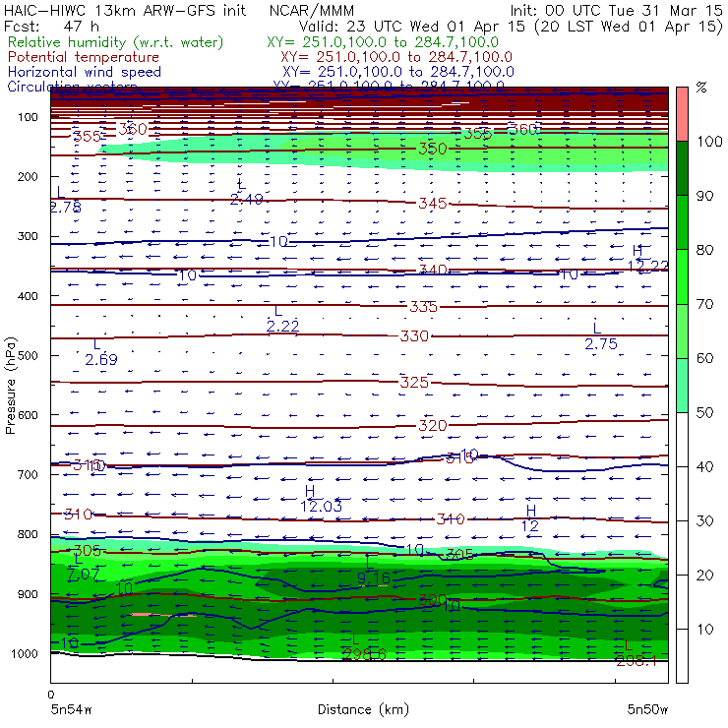Click the 'Valid: 23 UTC Wed 01 Apr 15' text

pyautogui.click(x=413, y=27)
